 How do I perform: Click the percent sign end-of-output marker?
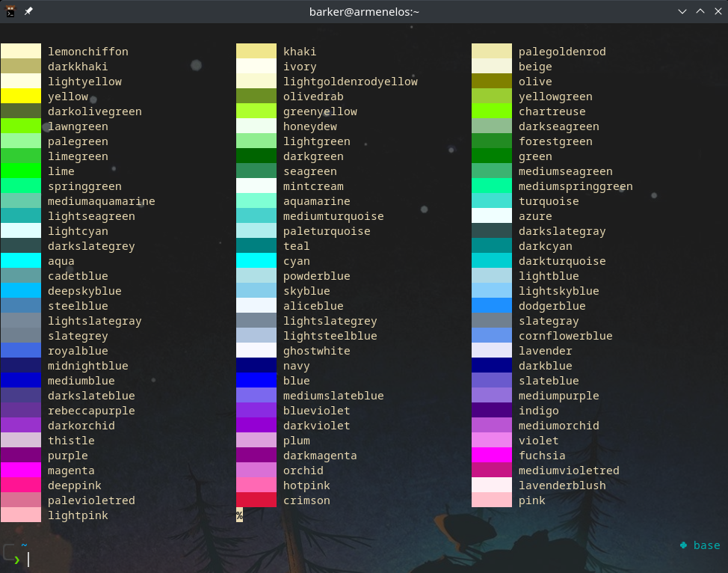click(x=240, y=515)
